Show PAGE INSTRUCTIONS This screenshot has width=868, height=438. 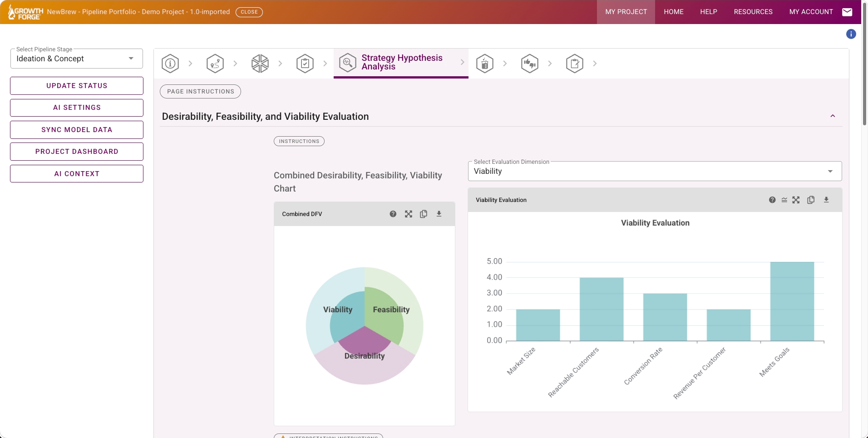coord(201,91)
